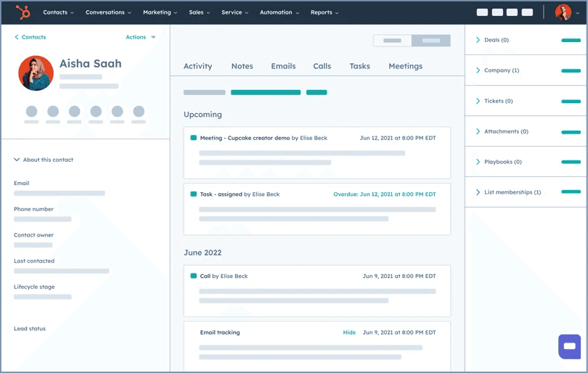
Task: Click the teal action bar next to Playbooks
Action: tap(571, 162)
